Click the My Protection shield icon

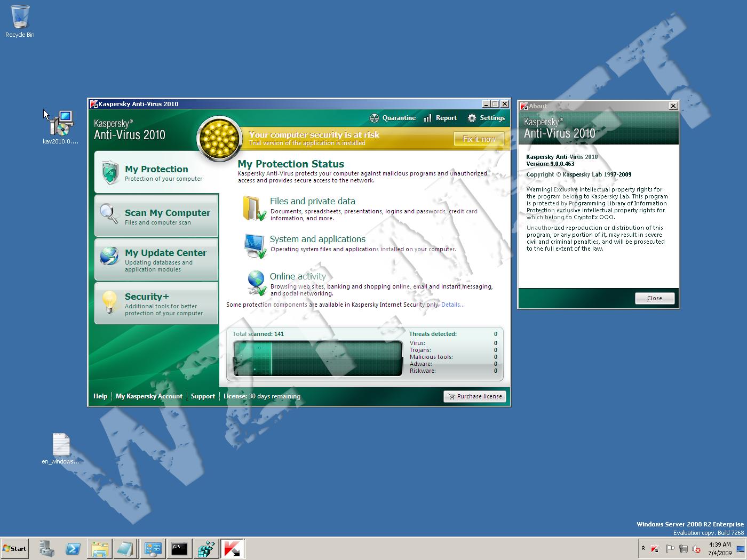(110, 172)
